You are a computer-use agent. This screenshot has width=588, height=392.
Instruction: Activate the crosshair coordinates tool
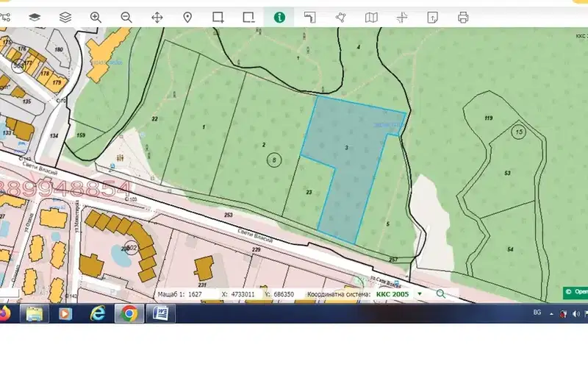tap(402, 17)
